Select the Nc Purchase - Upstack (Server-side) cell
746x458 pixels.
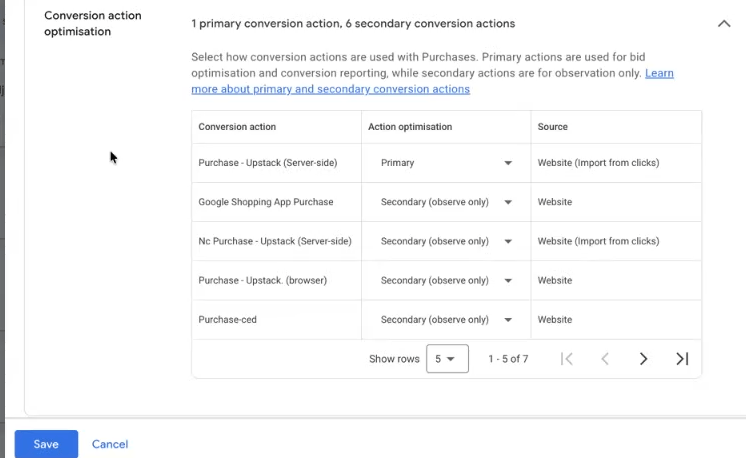(275, 241)
